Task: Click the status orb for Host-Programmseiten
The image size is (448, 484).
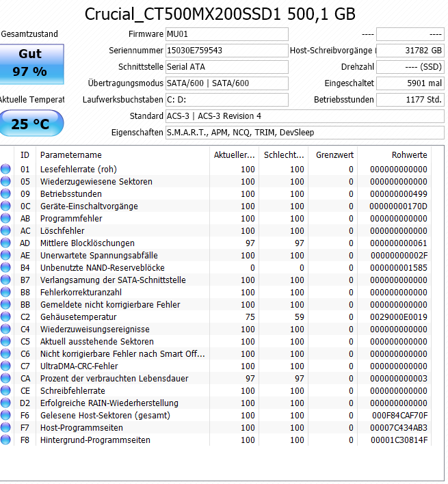Action: pos(5,427)
